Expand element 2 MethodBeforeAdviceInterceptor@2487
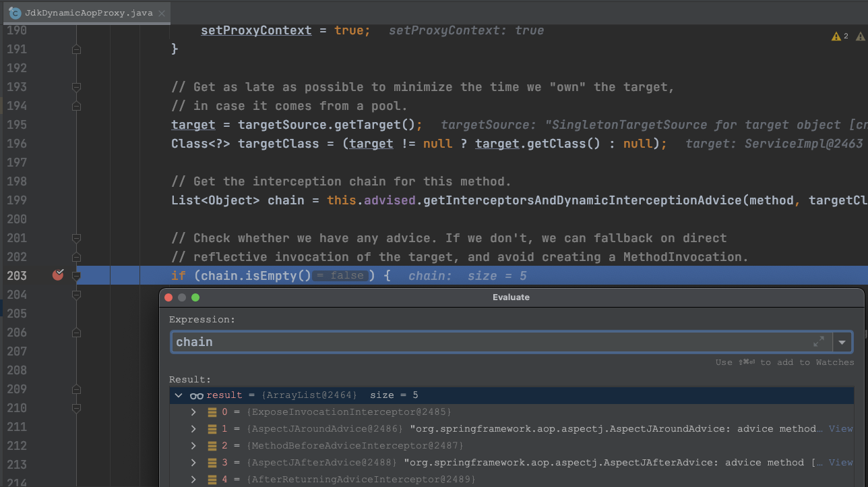 [193, 445]
